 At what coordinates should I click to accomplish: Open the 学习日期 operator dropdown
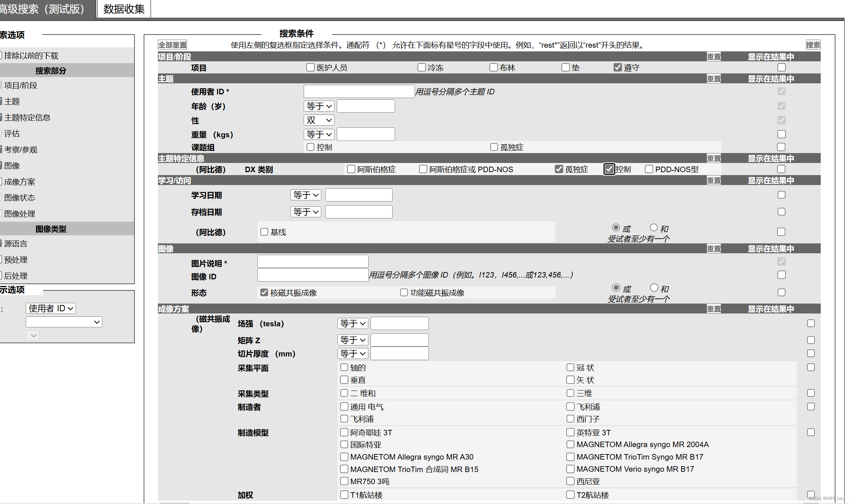[x=306, y=195]
